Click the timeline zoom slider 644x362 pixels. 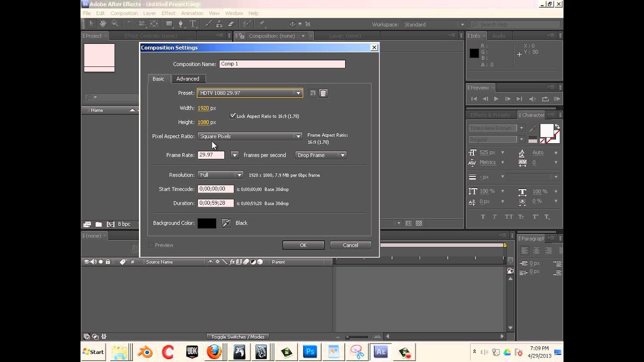click(x=347, y=337)
